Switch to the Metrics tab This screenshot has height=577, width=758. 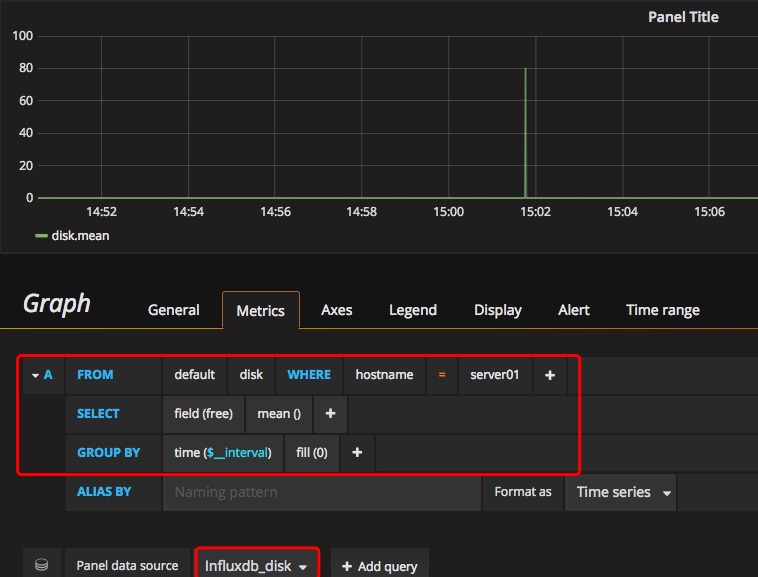click(x=261, y=310)
